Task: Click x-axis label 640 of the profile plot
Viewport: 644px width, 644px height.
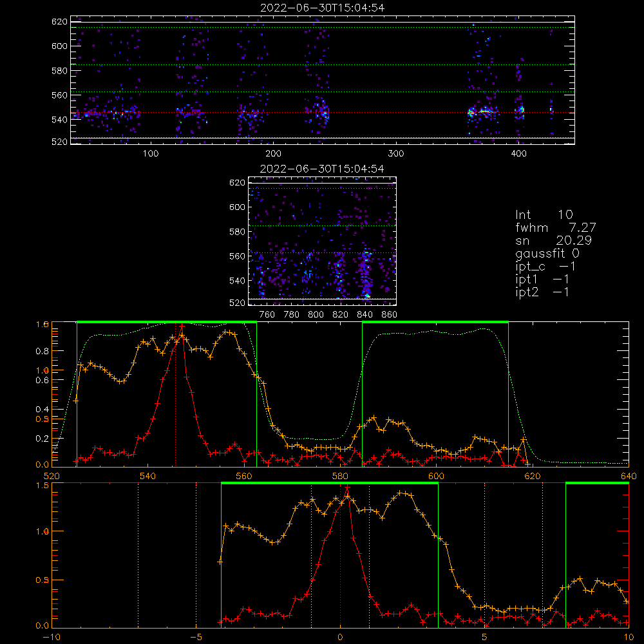Action: click(629, 476)
